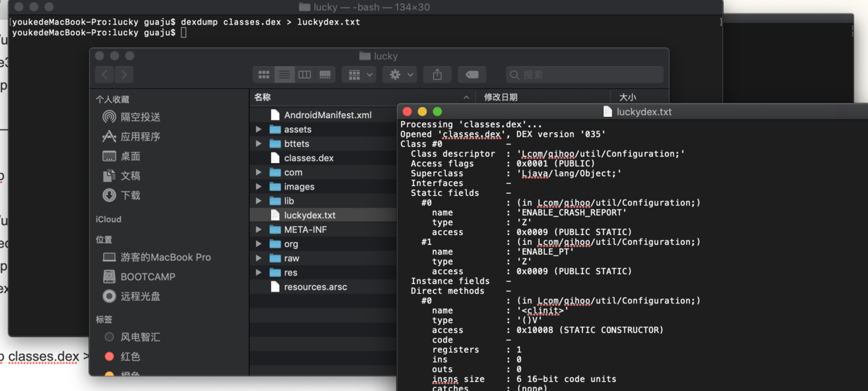Image resolution: width=868 pixels, height=391 pixels.
Task: Switch Finder to gallery view
Action: coord(325,75)
